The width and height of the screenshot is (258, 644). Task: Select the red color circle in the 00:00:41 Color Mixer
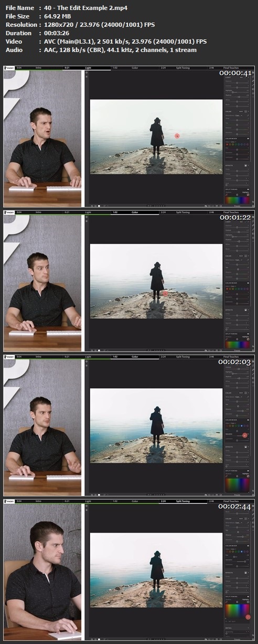coord(227,144)
